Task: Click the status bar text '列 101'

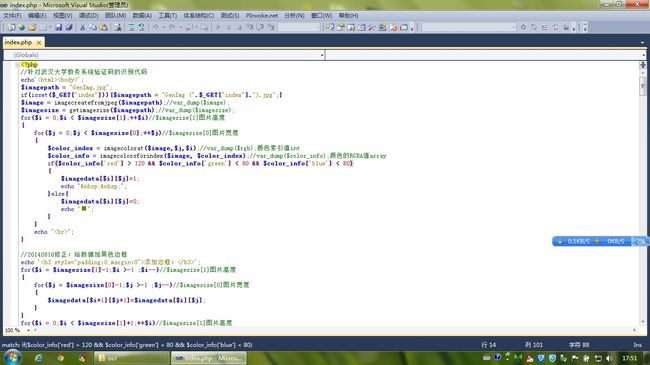Action: point(534,345)
